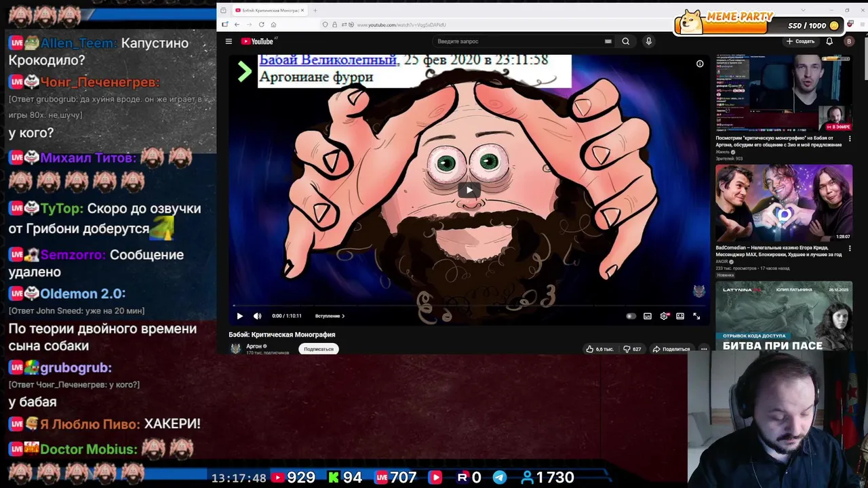The image size is (868, 488).
Task: Open BadComedian video title link
Action: coord(778,251)
